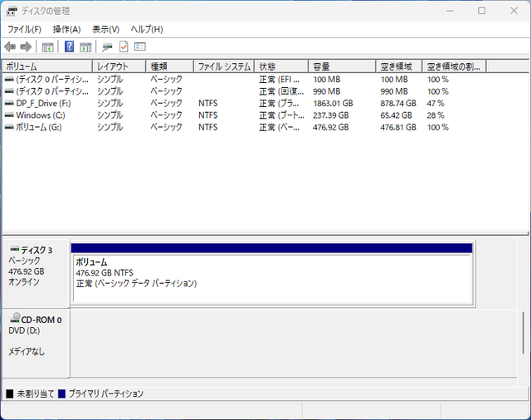Click the list view settings toolbar icon
Viewport: 531px width, 420px height.
140,46
